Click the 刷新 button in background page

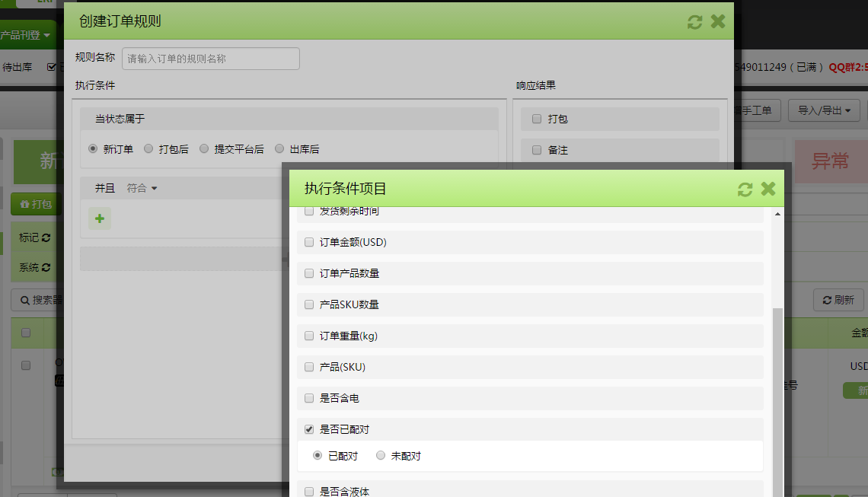tap(838, 300)
